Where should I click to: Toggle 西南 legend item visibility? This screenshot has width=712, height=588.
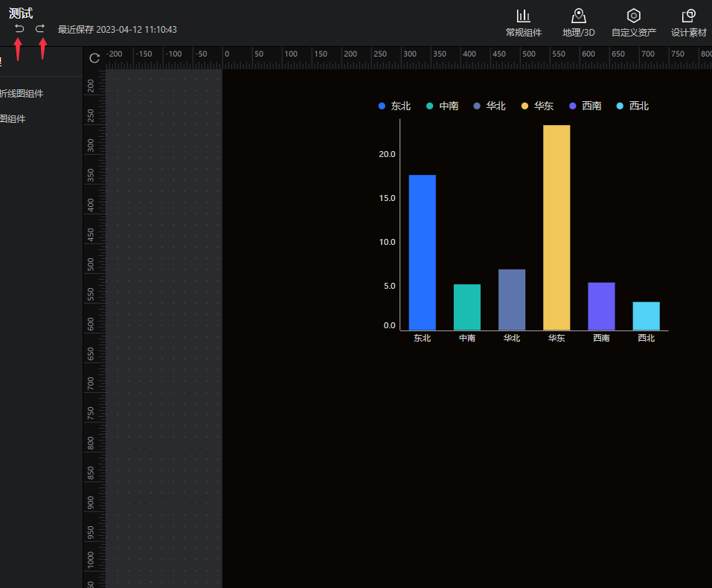coord(585,106)
